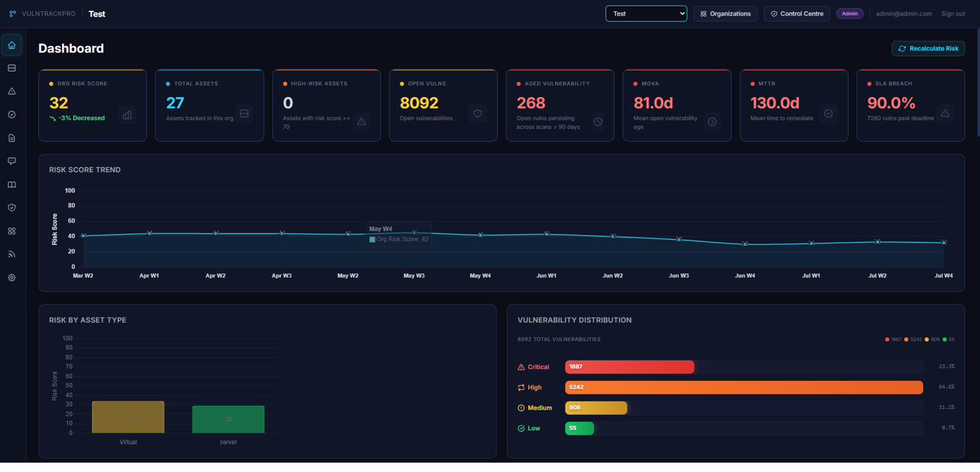980x472 pixels.
Task: Open the home dashboard sidebar icon
Action: point(11,45)
